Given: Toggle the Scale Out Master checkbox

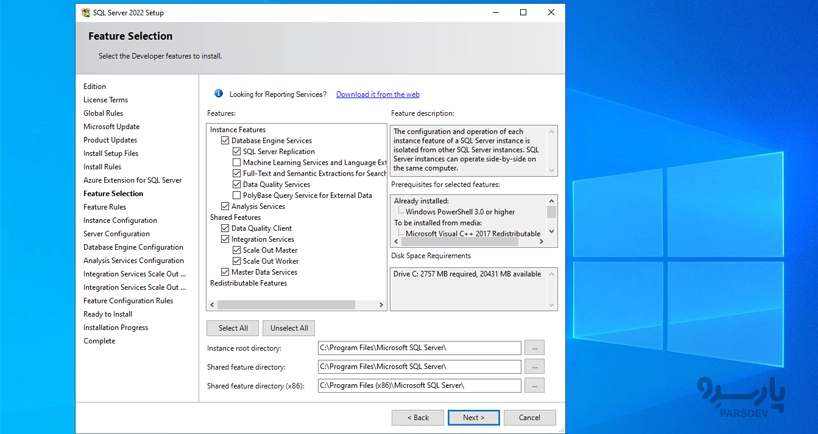Looking at the screenshot, I should (237, 251).
